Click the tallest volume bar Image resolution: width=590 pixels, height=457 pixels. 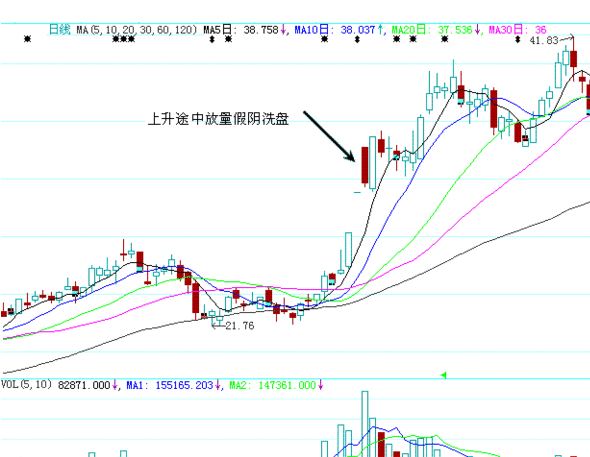coord(365,424)
